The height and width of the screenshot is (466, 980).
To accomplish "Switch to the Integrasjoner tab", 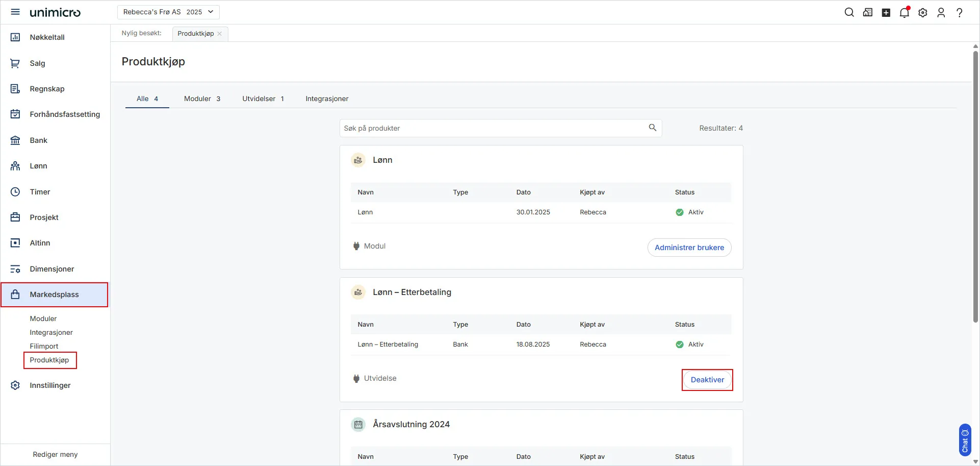I will click(x=327, y=99).
